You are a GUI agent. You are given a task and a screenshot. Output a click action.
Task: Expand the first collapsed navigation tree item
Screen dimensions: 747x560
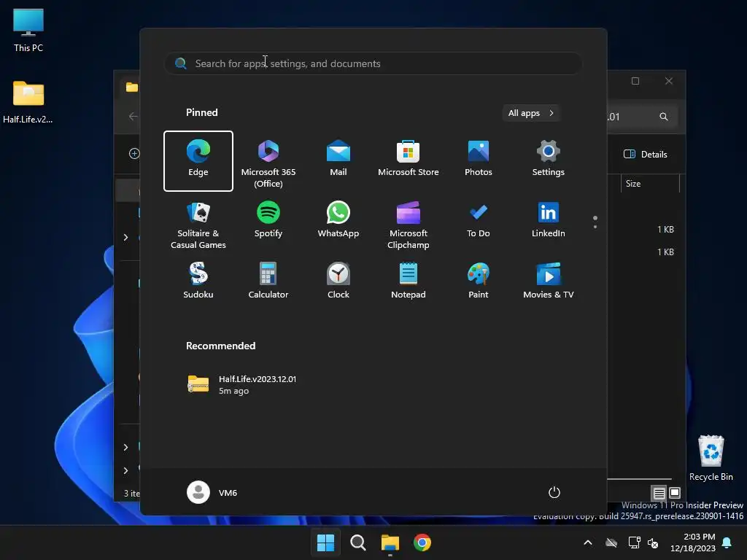pyautogui.click(x=125, y=237)
